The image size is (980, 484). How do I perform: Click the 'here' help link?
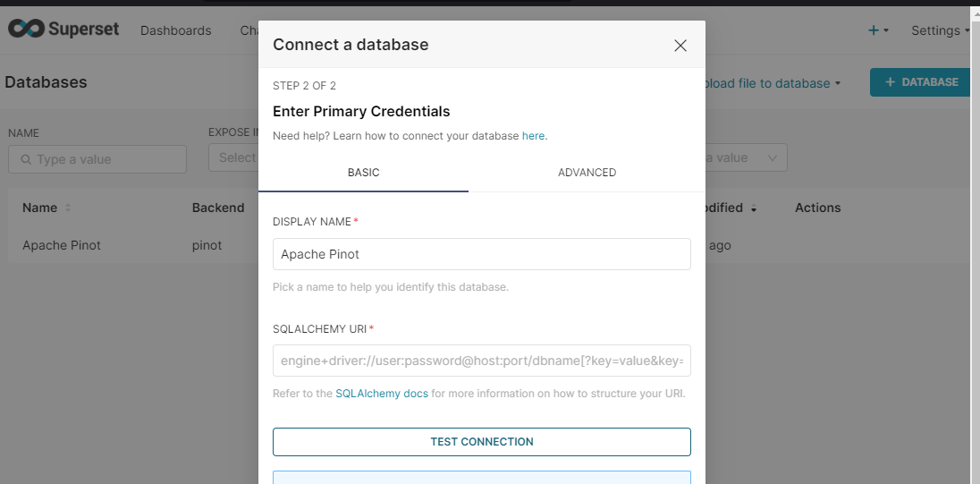[533, 136]
